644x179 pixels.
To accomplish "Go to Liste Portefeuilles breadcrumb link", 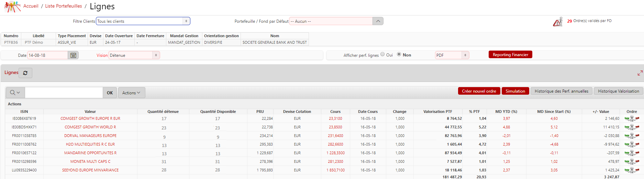I will [x=64, y=6].
